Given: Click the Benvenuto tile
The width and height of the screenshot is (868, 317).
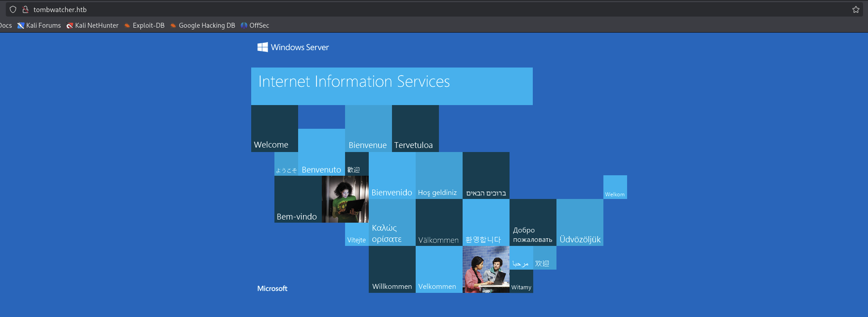Looking at the screenshot, I should tap(321, 152).
